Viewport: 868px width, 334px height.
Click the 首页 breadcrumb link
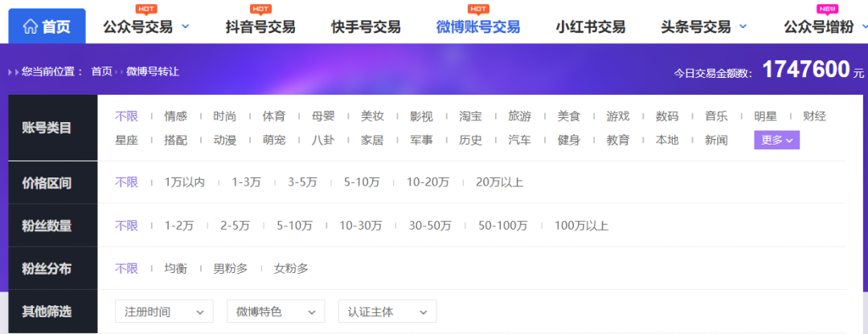[x=101, y=71]
